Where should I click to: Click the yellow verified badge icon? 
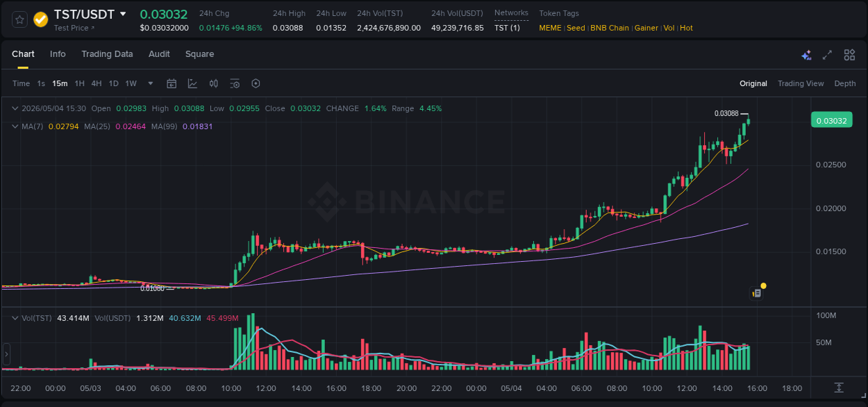[41, 19]
